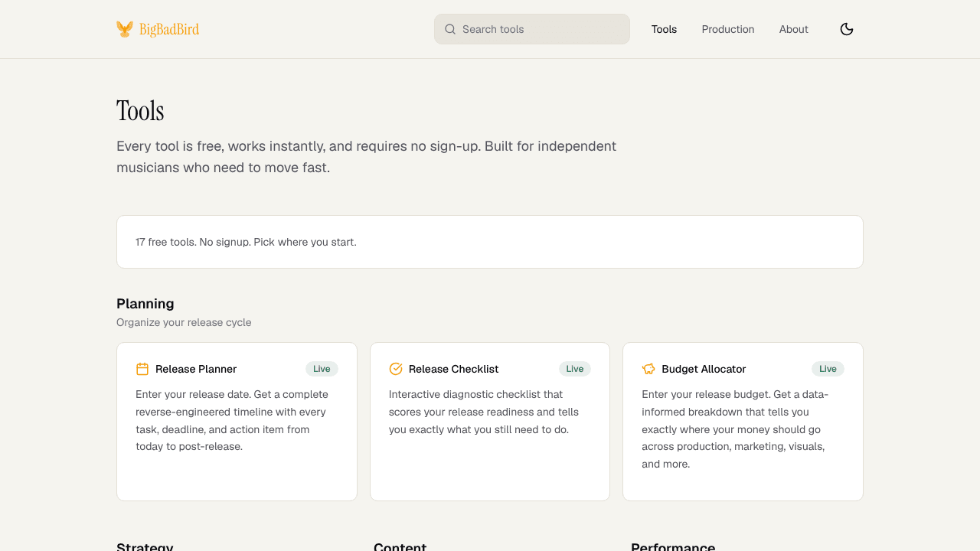This screenshot has height=551, width=980.
Task: Click the Planning section heading
Action: (145, 304)
